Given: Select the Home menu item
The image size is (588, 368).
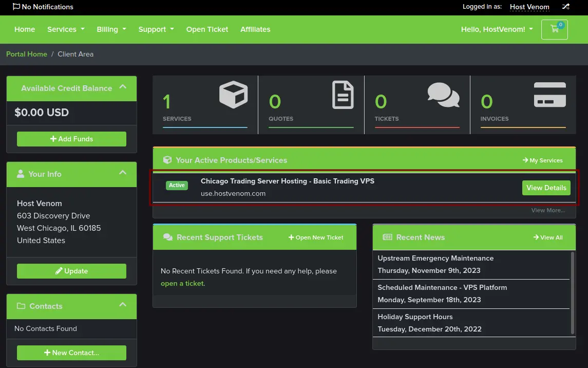Looking at the screenshot, I should point(25,29).
